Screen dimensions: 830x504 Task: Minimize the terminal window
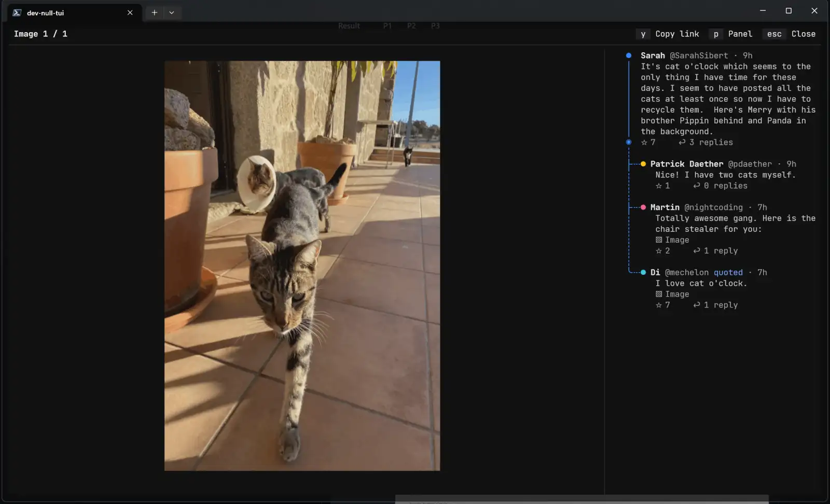763,11
